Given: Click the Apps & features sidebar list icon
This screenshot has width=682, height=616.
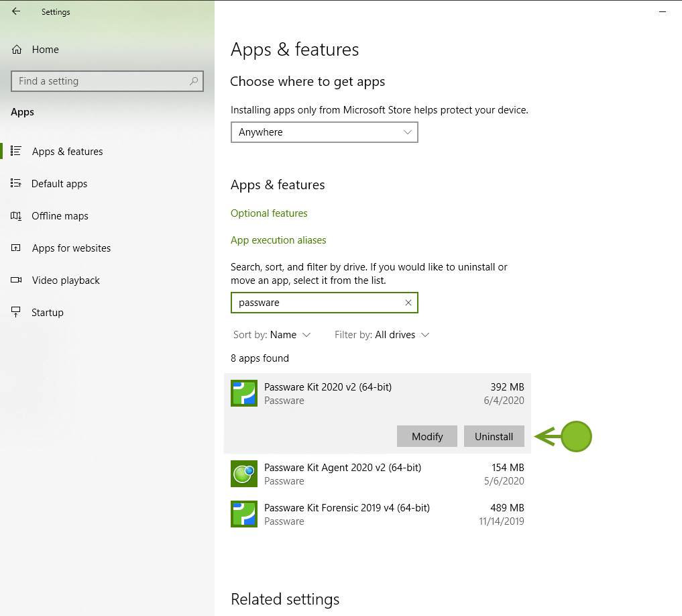Looking at the screenshot, I should [x=15, y=151].
